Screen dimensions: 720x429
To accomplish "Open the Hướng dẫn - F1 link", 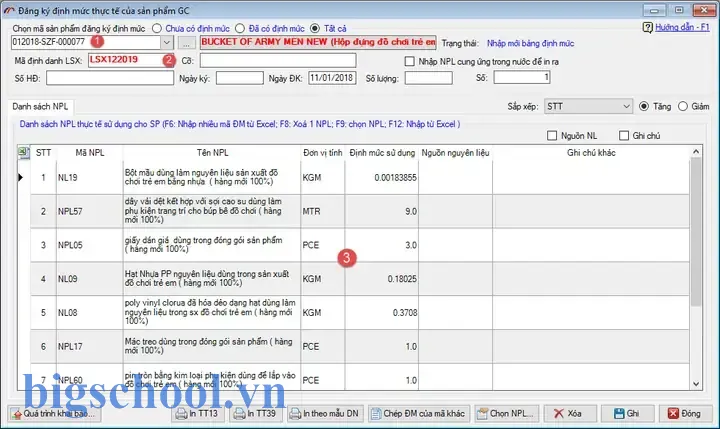I will pos(682,28).
